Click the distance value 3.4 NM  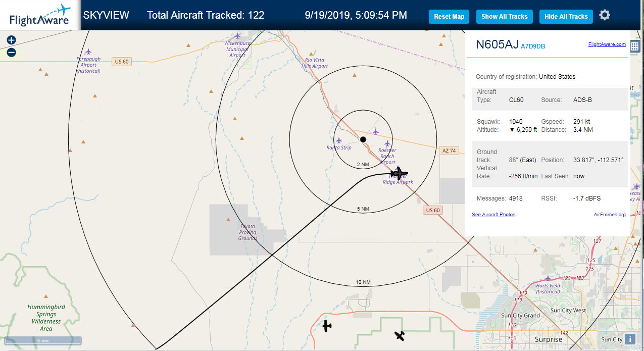pyautogui.click(x=583, y=130)
